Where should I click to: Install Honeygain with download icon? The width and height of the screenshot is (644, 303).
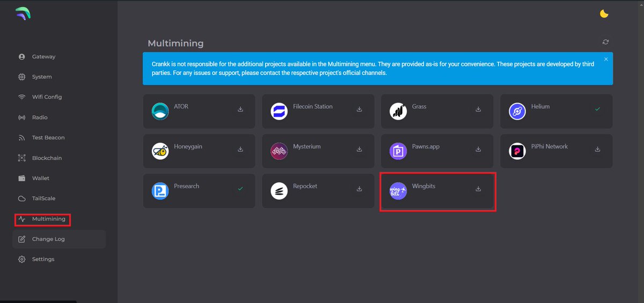240,149
